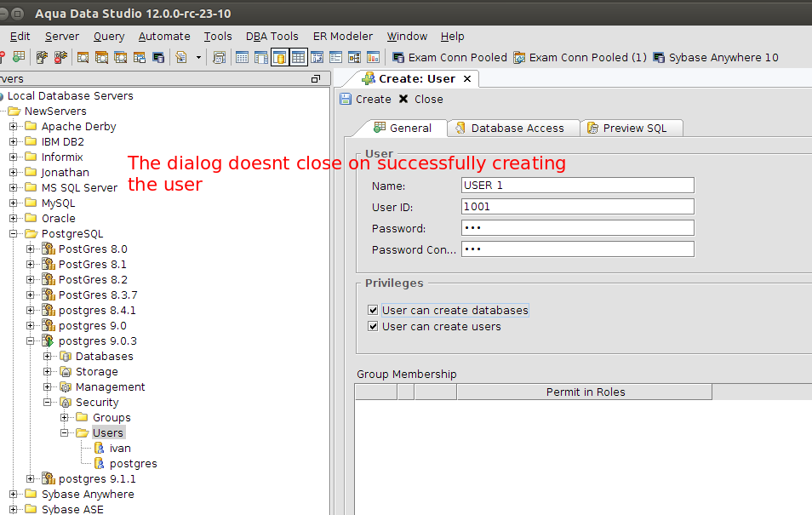Click the Storage node icon
This screenshot has height=515, width=812.
point(66,371)
